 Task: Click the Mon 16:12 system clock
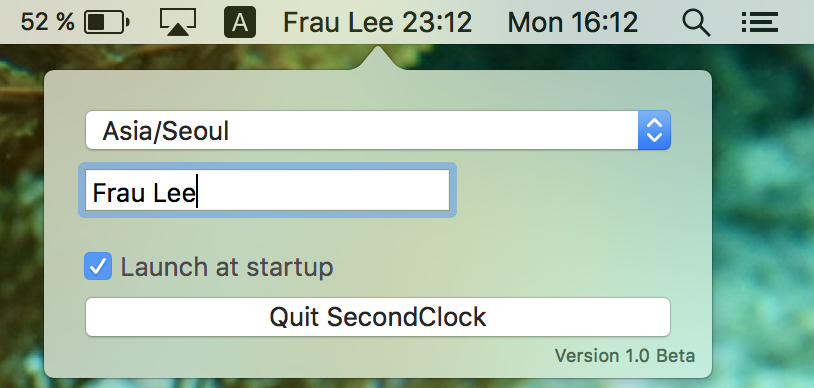click(x=573, y=22)
